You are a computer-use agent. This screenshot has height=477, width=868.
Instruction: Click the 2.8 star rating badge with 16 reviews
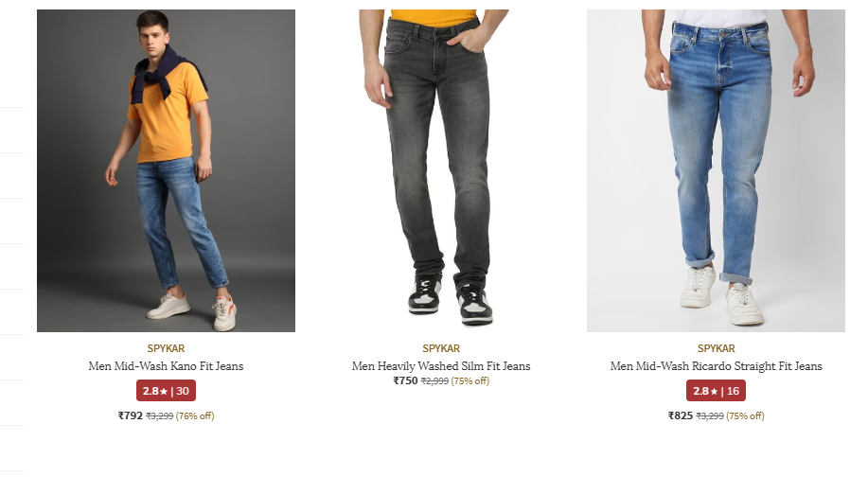point(716,391)
